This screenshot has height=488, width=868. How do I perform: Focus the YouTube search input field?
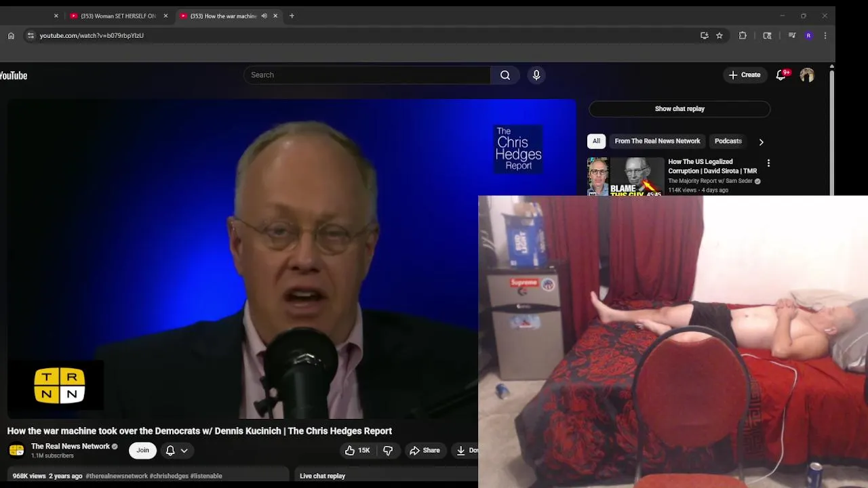click(x=367, y=75)
